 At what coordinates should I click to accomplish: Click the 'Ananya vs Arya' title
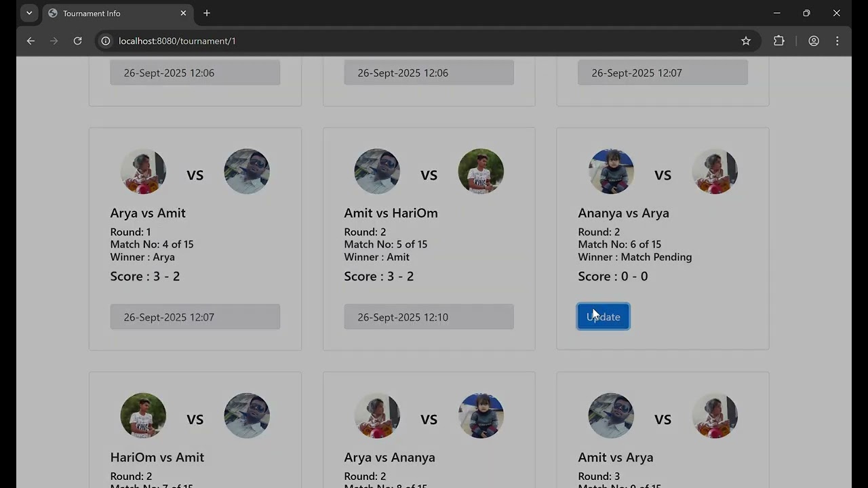pos(623,213)
